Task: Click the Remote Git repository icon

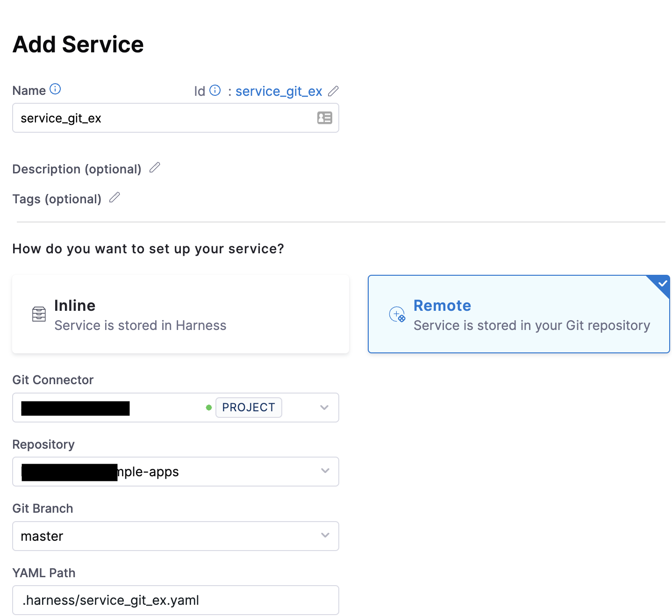Action: 397,314
